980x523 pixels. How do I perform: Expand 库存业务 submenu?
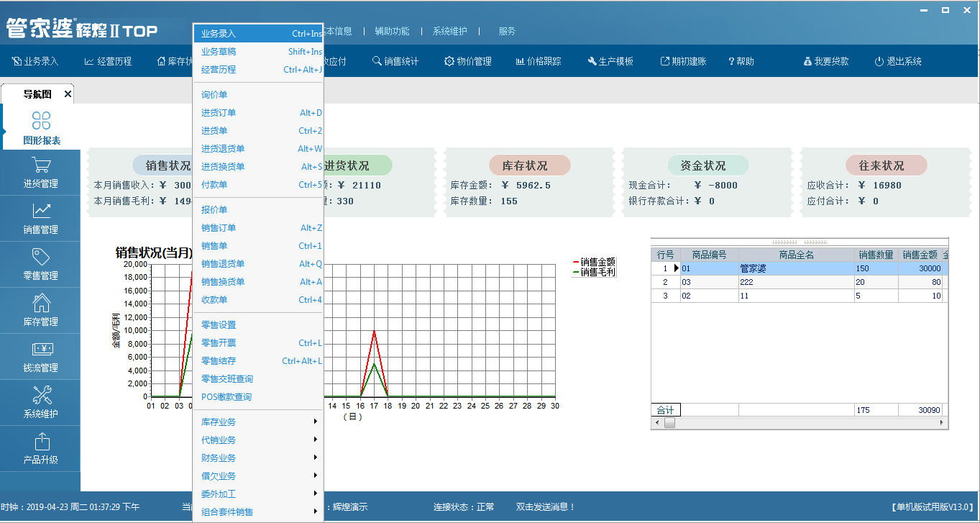click(259, 422)
